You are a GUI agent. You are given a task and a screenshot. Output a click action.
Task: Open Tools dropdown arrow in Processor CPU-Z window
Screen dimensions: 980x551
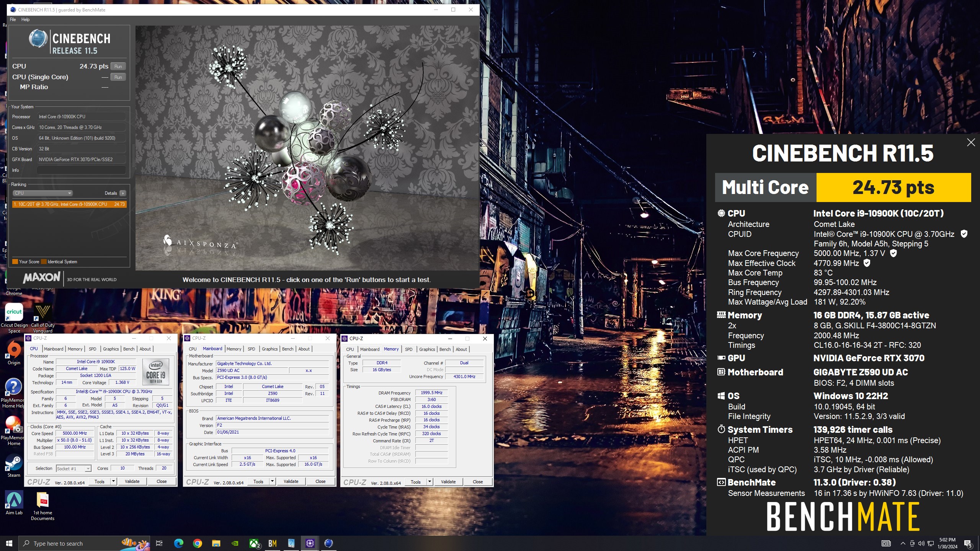click(x=113, y=481)
